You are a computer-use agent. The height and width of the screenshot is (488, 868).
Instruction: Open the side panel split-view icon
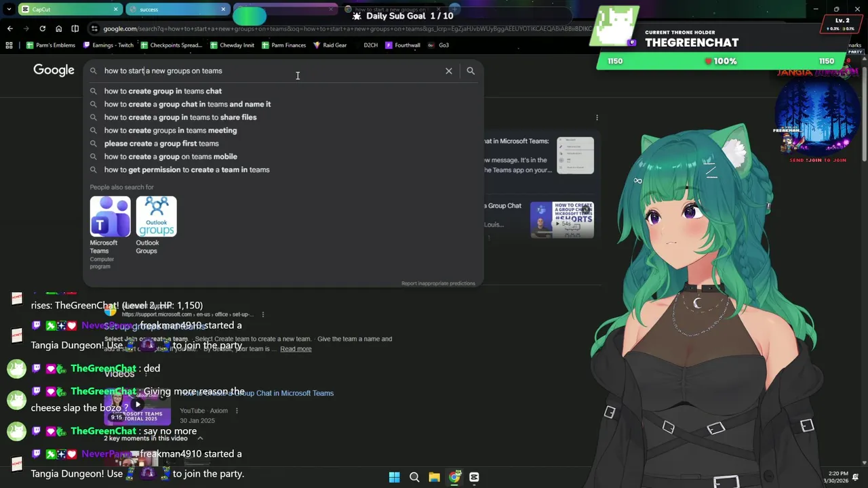(x=75, y=28)
